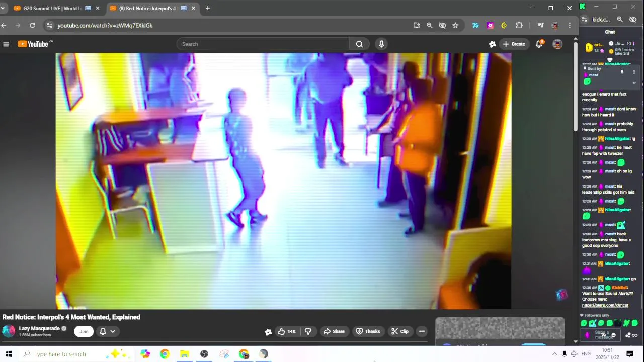The image size is (644, 362).
Task: Select the Chat header in Kick window
Action: [x=610, y=32]
